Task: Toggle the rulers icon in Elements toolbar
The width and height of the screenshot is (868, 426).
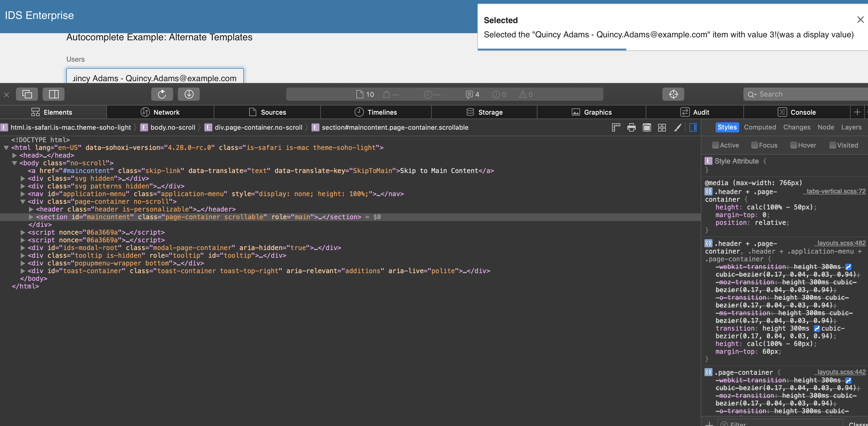Action: click(616, 127)
